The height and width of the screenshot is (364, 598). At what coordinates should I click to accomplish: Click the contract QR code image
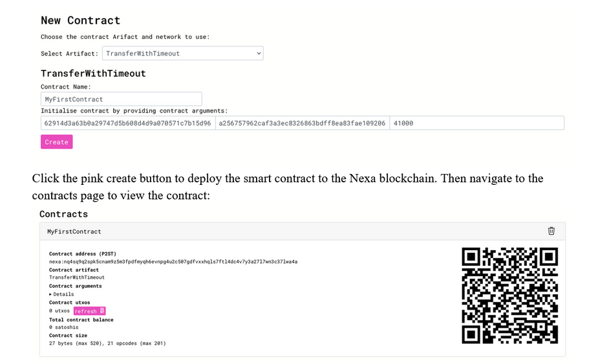coord(509,295)
